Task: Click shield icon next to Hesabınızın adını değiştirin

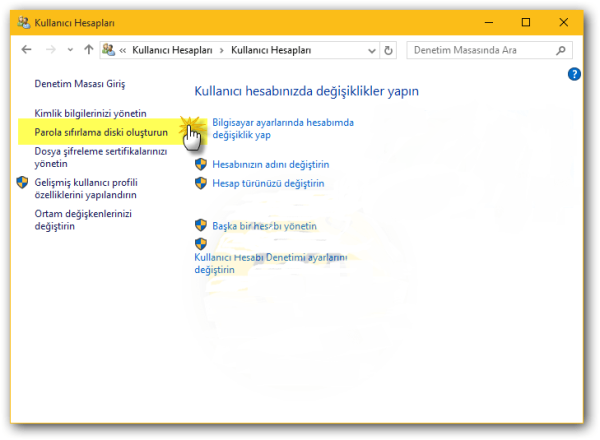Action: [x=201, y=164]
